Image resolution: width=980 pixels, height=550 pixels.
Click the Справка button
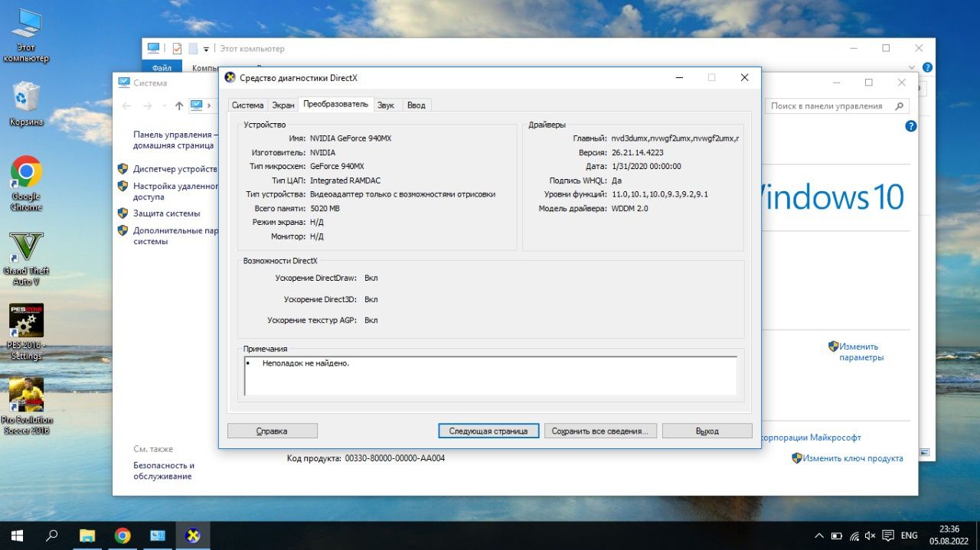tap(273, 431)
